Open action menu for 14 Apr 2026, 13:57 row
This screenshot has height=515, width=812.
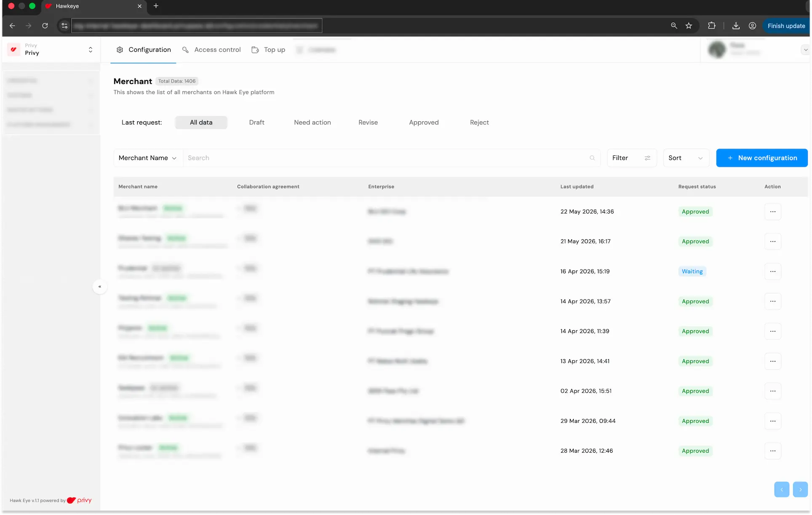(x=773, y=302)
